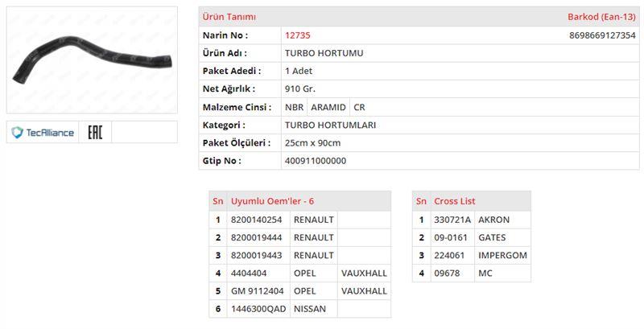
Task: Click the CR material cell
Action: [359, 107]
